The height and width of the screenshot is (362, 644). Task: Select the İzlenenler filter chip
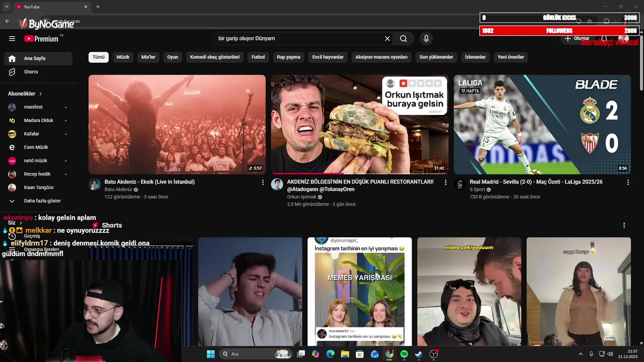(x=475, y=57)
